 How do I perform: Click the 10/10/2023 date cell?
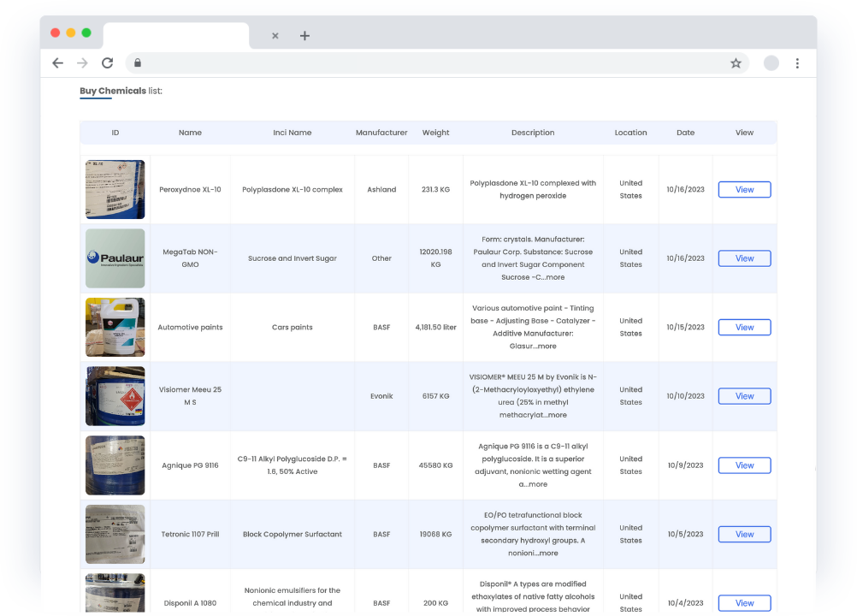click(685, 396)
